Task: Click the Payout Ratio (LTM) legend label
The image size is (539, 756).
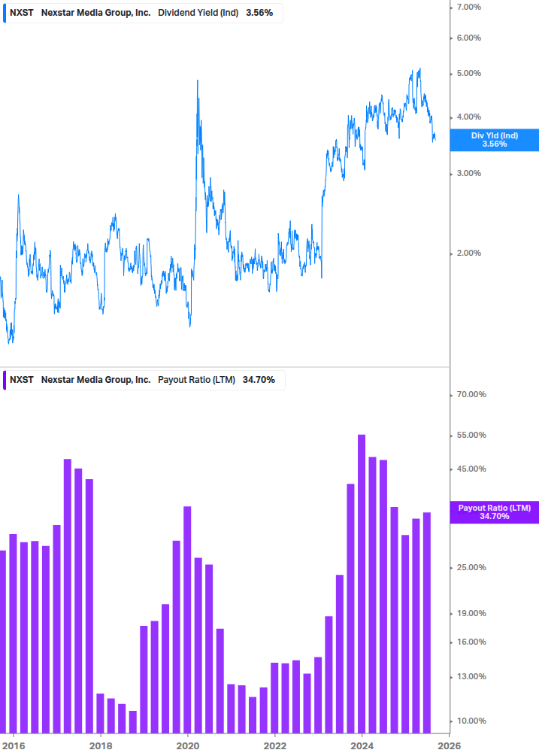Action: pyautogui.click(x=196, y=380)
